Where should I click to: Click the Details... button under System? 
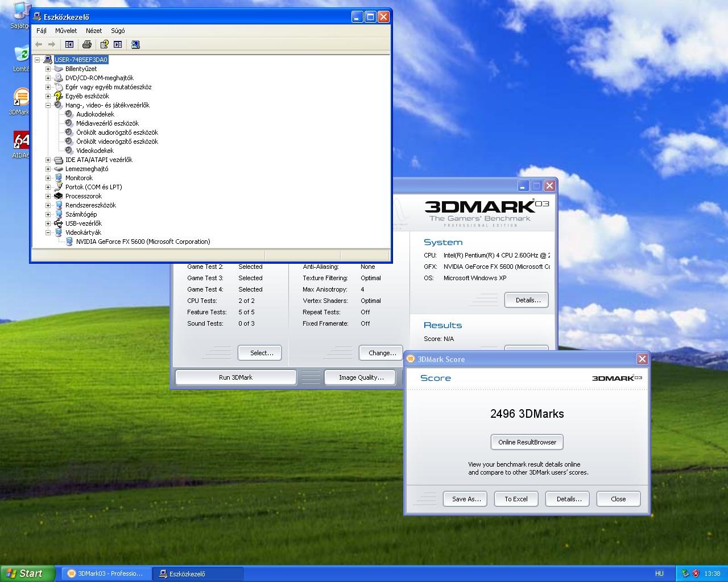pos(528,300)
